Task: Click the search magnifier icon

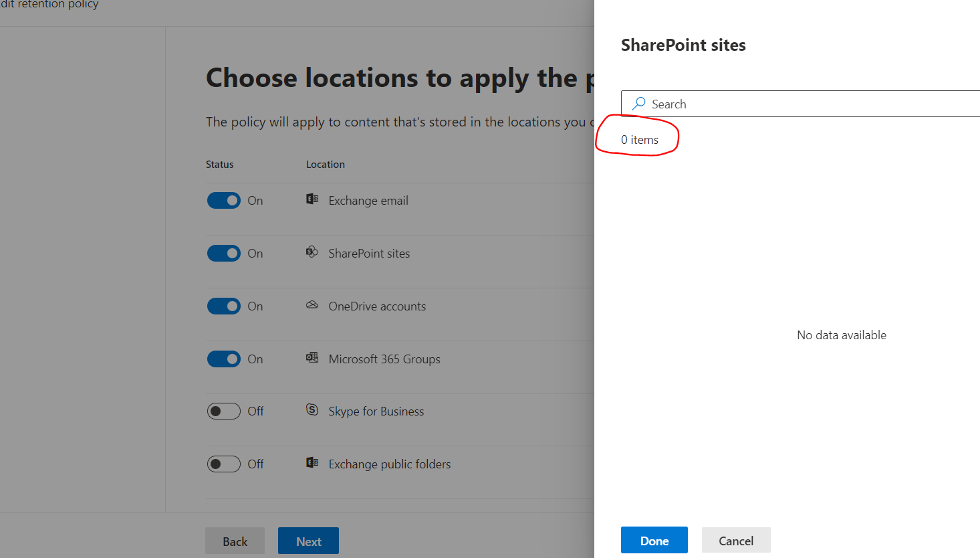Action: pyautogui.click(x=638, y=104)
